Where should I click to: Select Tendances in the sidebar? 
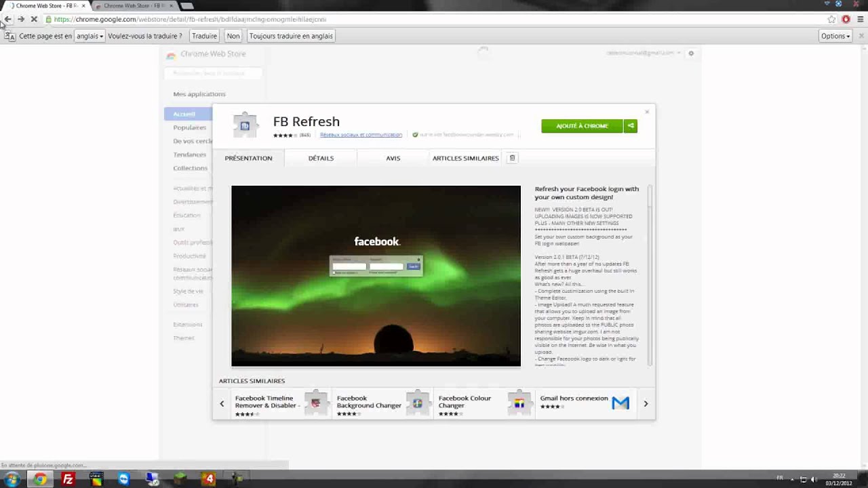pos(189,155)
